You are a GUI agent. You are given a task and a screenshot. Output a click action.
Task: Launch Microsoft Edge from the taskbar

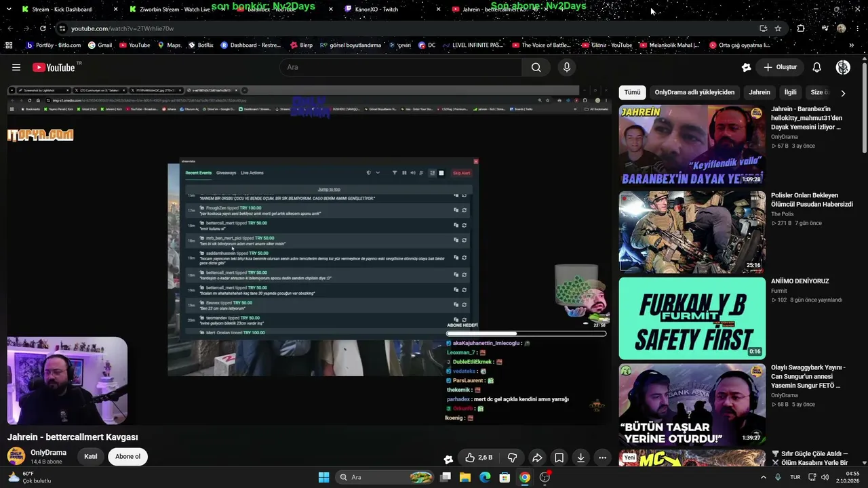(x=485, y=477)
